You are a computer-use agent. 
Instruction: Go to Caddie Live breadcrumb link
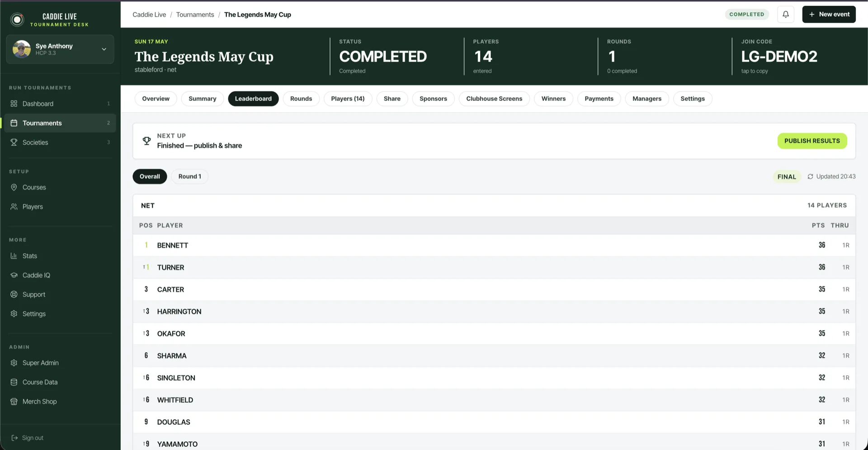coord(149,14)
